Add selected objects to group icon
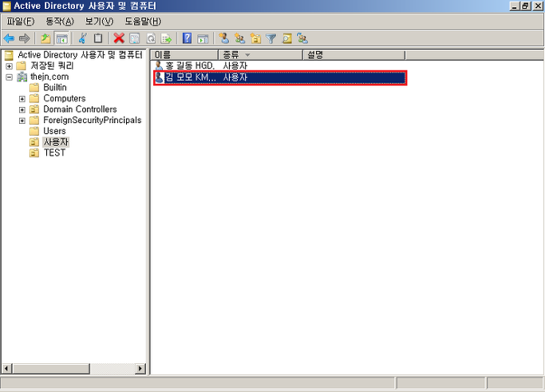The height and width of the screenshot is (392, 545). click(302, 38)
